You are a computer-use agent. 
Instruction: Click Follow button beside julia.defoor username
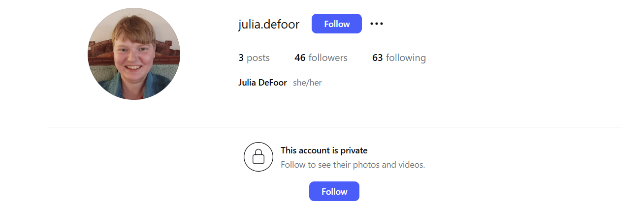337,24
